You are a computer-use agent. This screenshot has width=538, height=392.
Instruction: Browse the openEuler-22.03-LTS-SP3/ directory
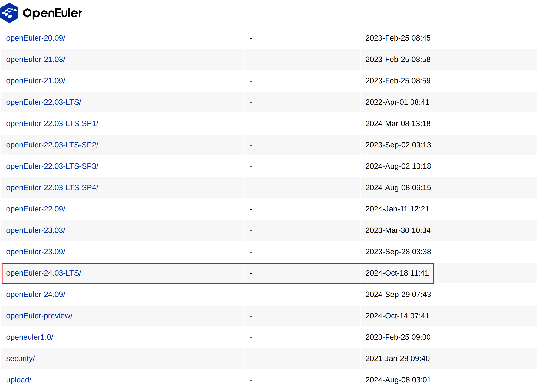[52, 166]
